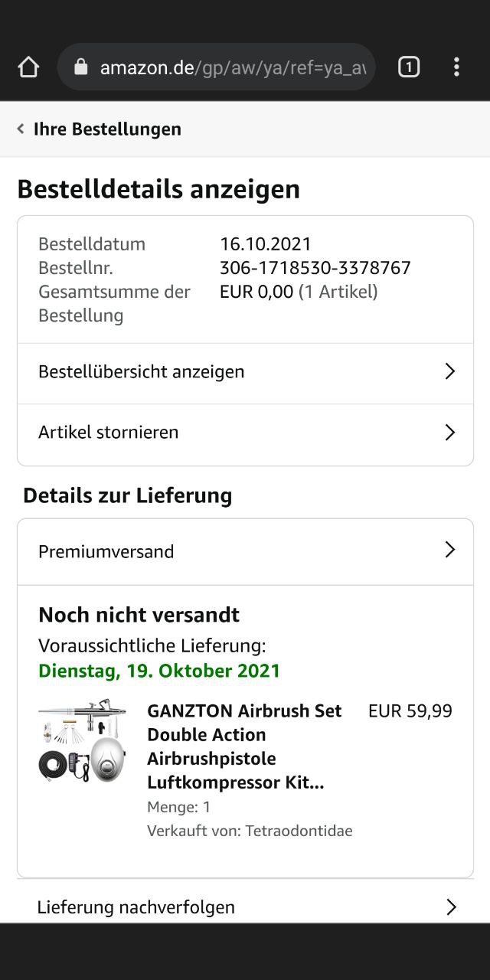Expand chevron next to Bestellübersicht anzeigen

coord(450,372)
